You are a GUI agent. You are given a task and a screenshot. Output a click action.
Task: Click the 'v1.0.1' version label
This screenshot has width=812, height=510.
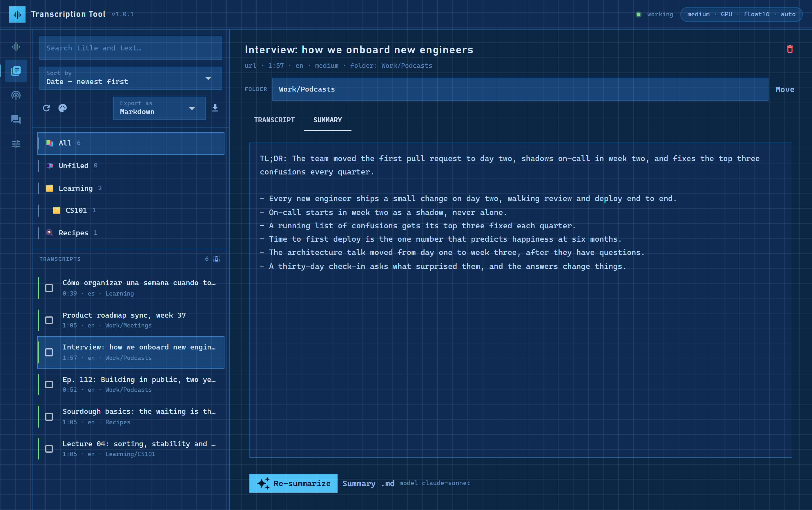click(123, 14)
